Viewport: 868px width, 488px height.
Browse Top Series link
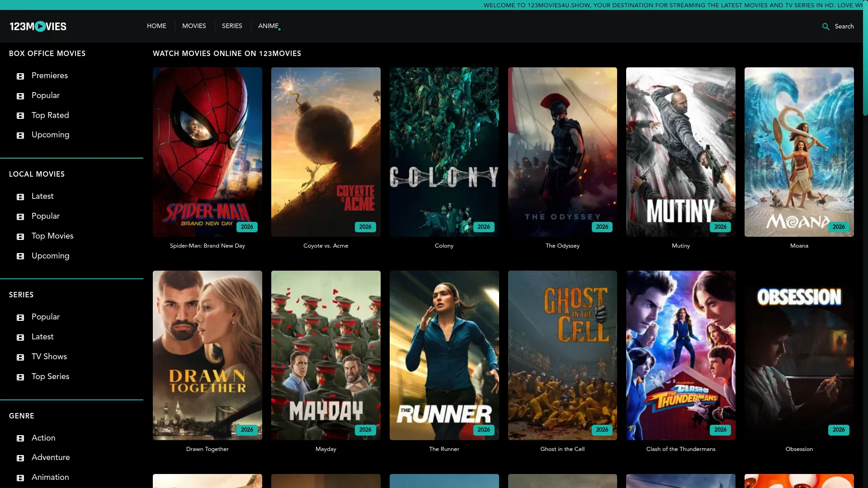pyautogui.click(x=50, y=376)
